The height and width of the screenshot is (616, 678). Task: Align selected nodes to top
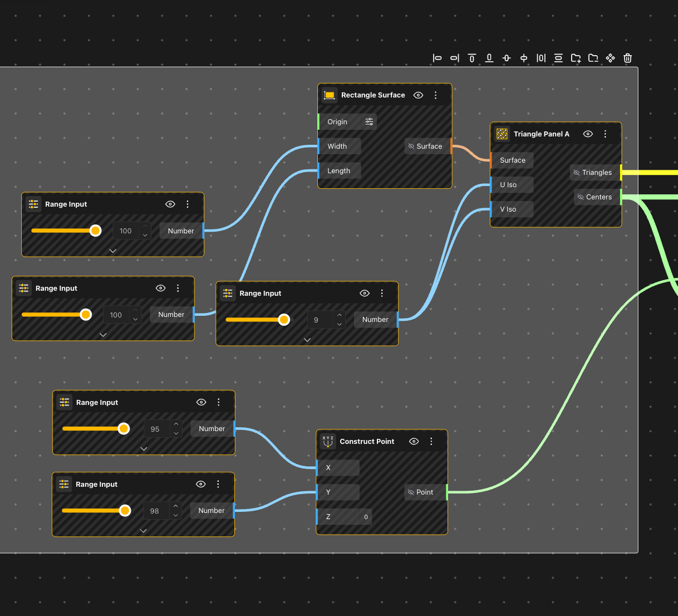pyautogui.click(x=472, y=58)
